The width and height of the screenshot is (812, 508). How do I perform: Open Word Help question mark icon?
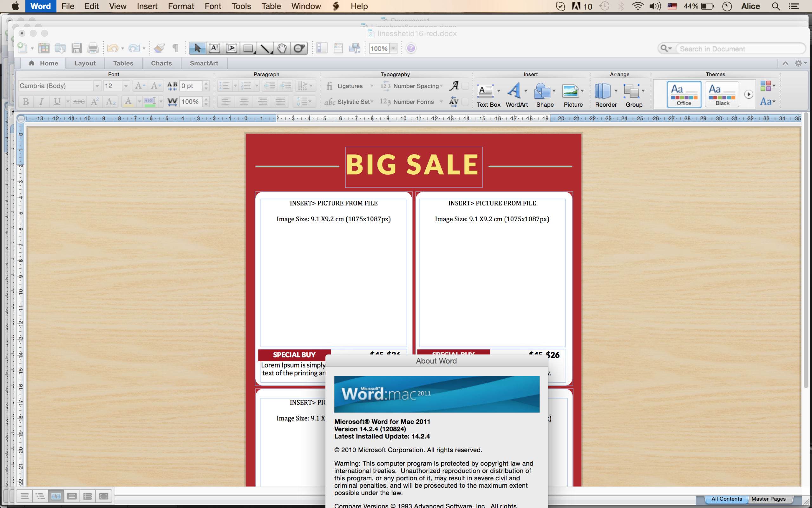point(411,48)
